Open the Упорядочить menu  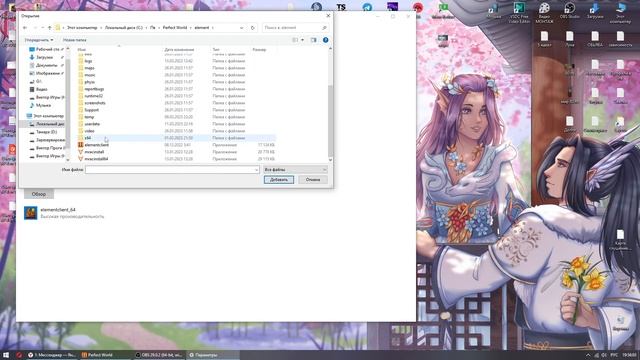(38, 40)
